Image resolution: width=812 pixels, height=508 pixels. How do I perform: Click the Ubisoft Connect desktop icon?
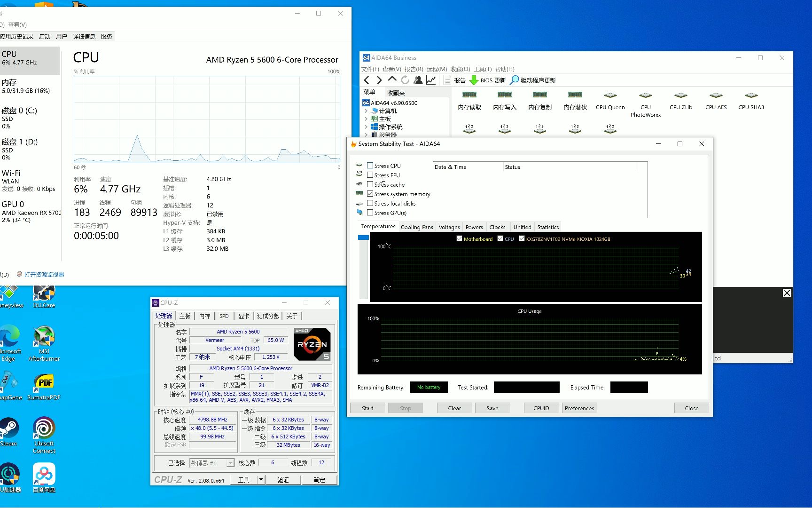click(x=44, y=435)
